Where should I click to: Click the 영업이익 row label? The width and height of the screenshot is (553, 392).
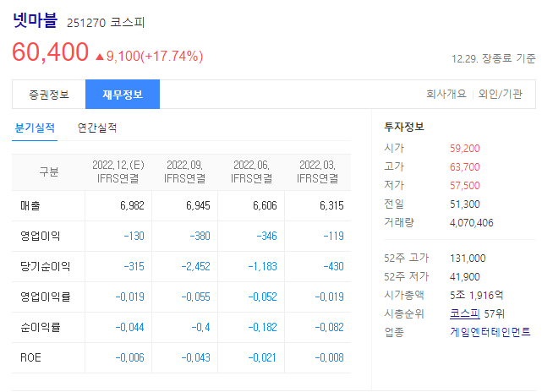tap(41, 236)
